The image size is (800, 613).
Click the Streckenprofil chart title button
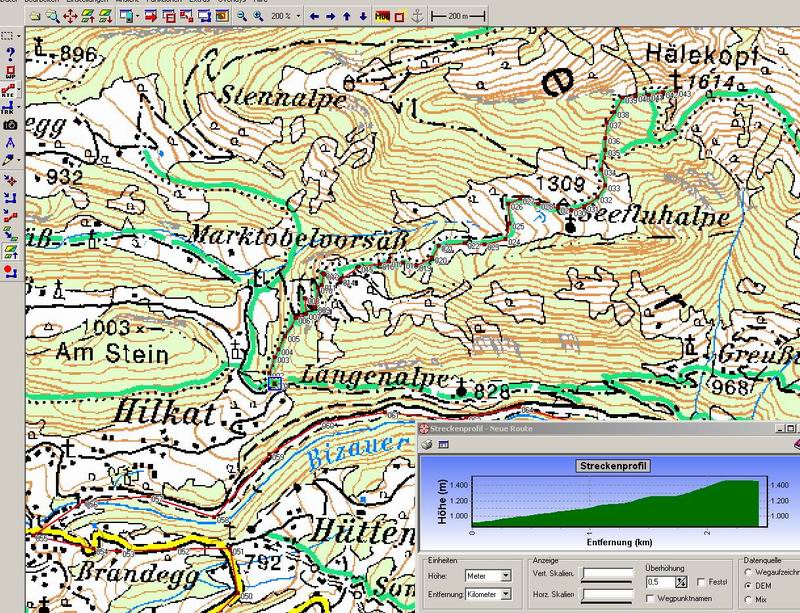tap(613, 466)
